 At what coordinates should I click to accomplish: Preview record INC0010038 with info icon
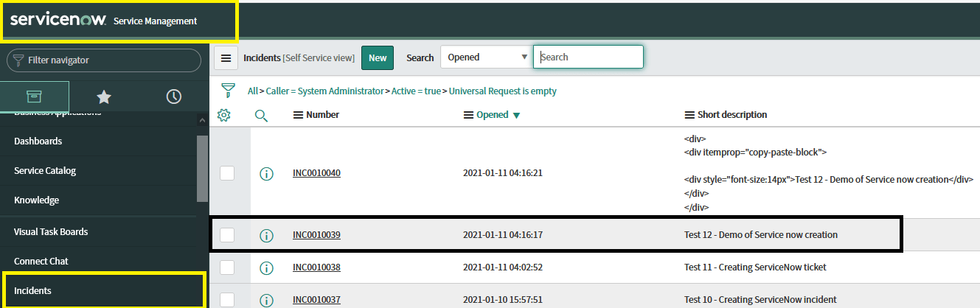click(x=267, y=267)
